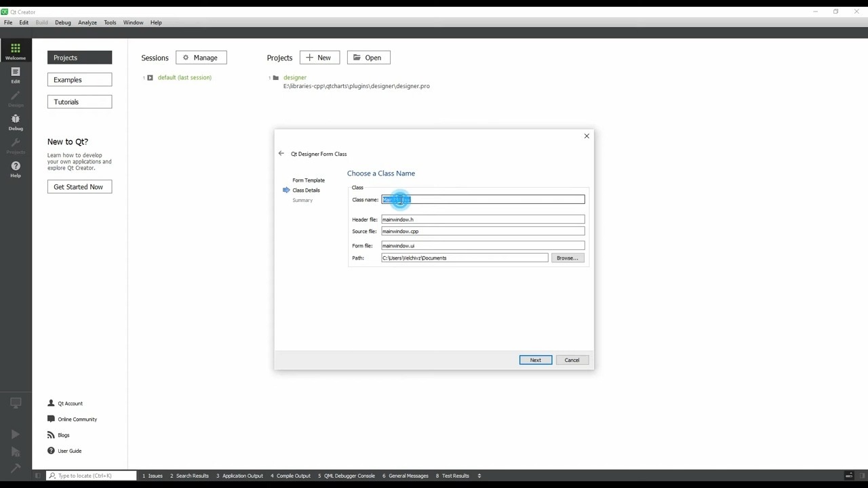
Task: Open the Edit menu
Action: [24, 22]
